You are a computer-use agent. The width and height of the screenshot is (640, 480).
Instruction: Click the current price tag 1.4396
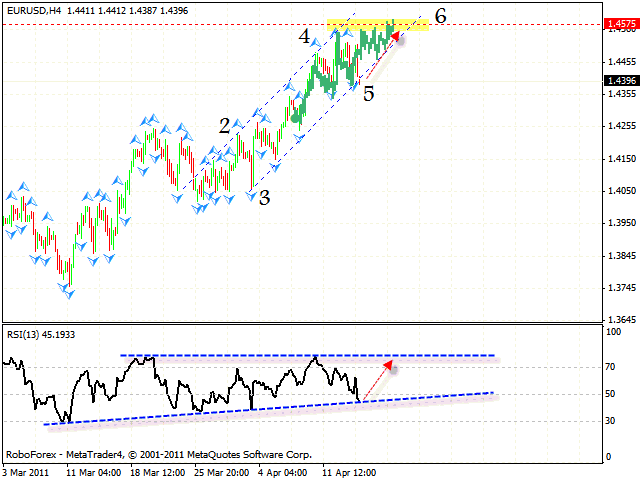[618, 81]
